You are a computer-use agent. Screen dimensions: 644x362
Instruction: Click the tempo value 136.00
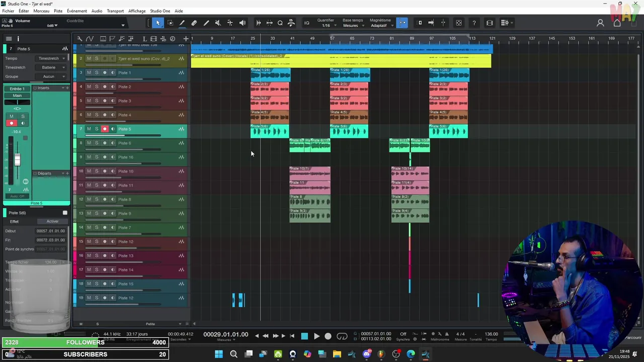[492, 334]
